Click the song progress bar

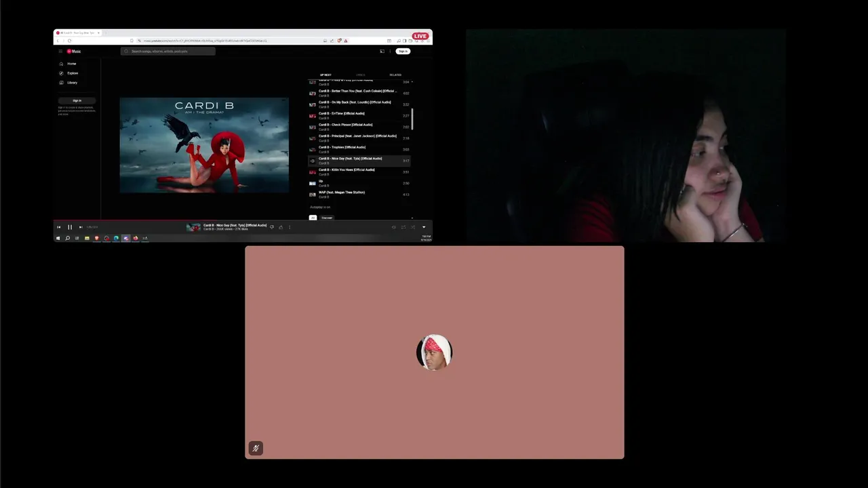(243, 221)
